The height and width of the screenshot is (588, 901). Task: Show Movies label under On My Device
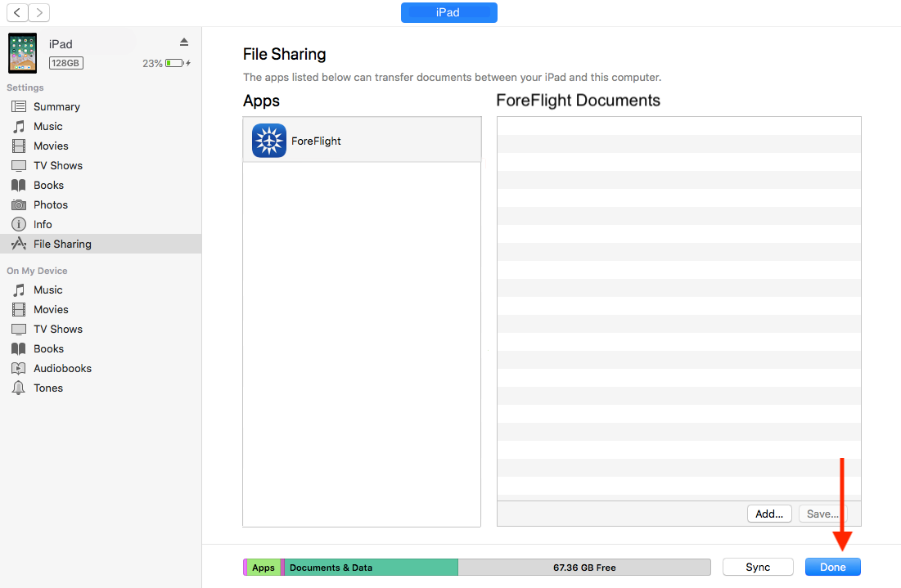[x=51, y=309]
